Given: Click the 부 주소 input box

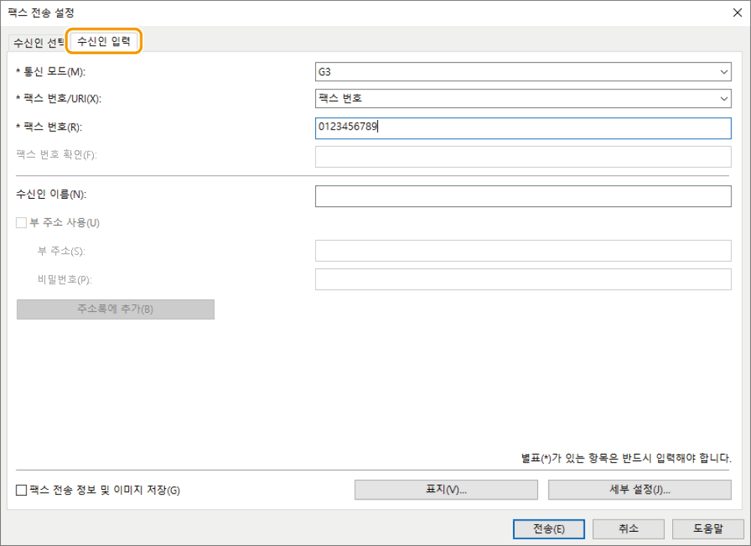Looking at the screenshot, I should (523, 250).
